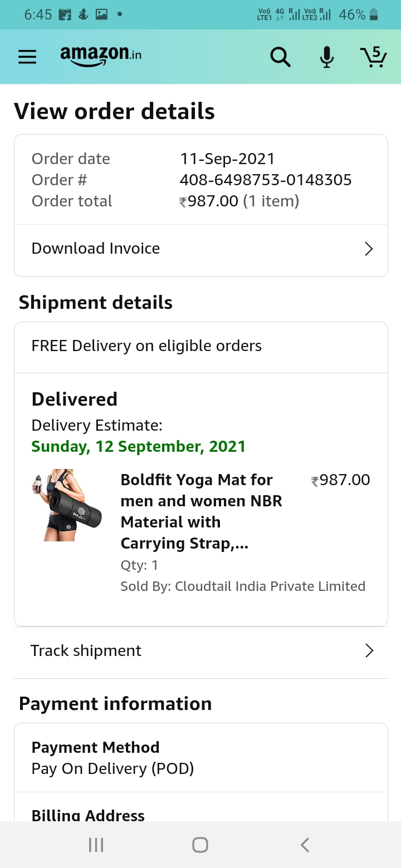Tap the Payment Method section

(113, 758)
